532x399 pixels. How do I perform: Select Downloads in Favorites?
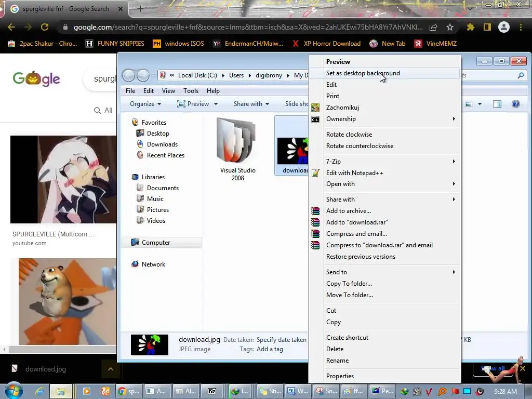[x=157, y=144]
